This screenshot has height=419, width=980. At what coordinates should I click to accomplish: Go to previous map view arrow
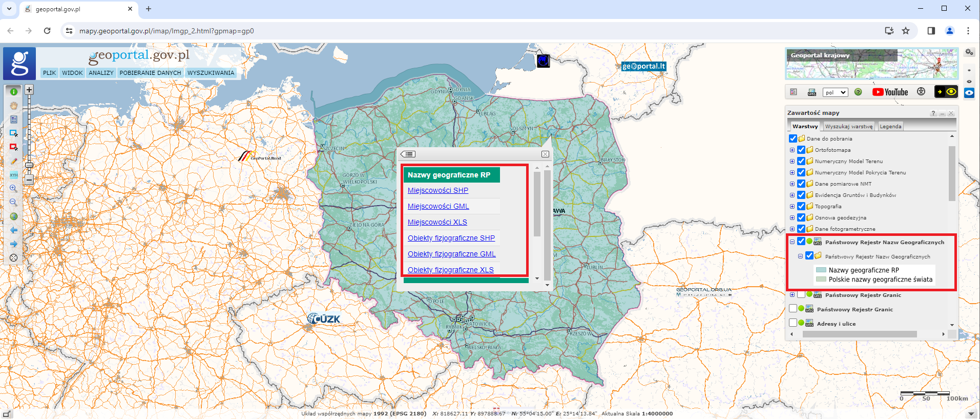pyautogui.click(x=14, y=230)
